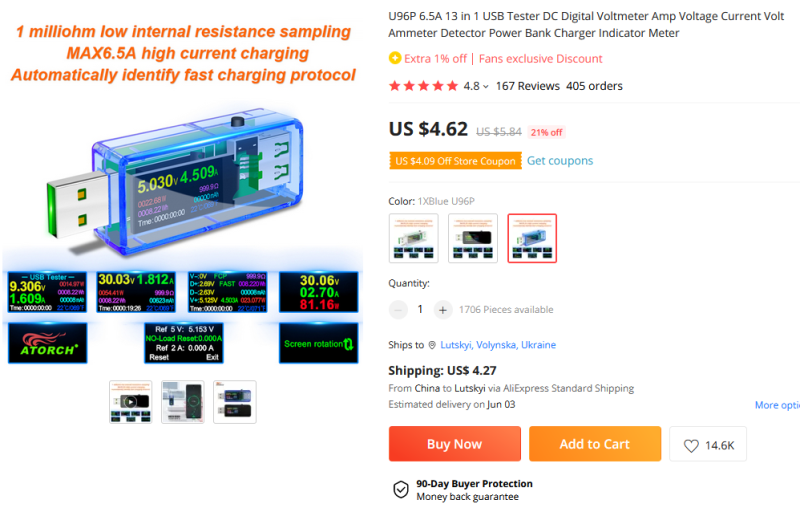Select the black color variant swatch
The width and height of the screenshot is (800, 508).
(472, 238)
